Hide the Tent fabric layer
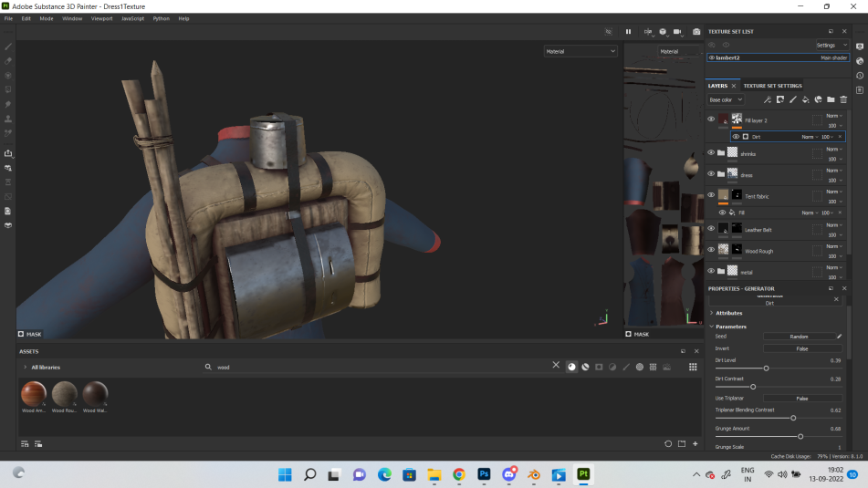The height and width of the screenshot is (488, 868). point(711,195)
